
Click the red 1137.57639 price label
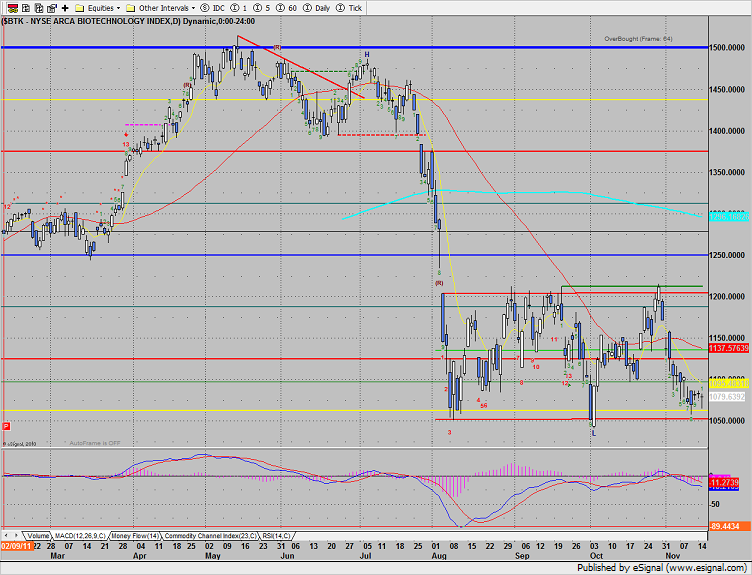(728, 348)
